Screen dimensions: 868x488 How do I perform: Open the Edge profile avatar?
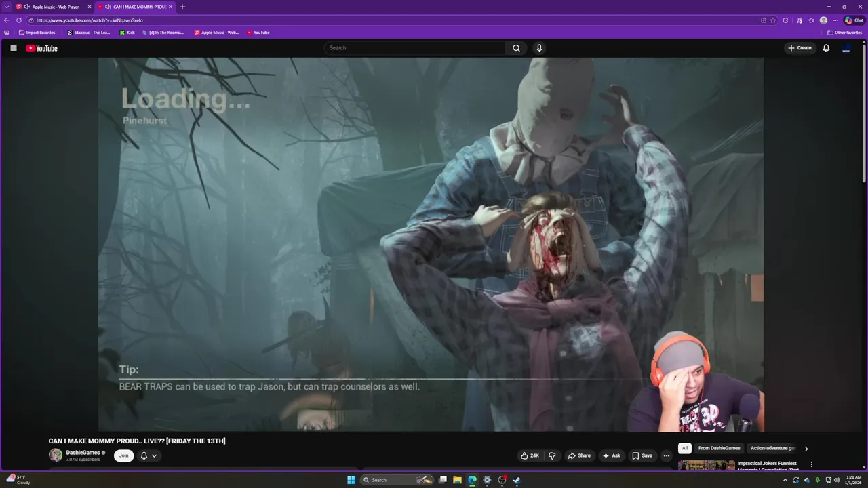pyautogui.click(x=823, y=20)
